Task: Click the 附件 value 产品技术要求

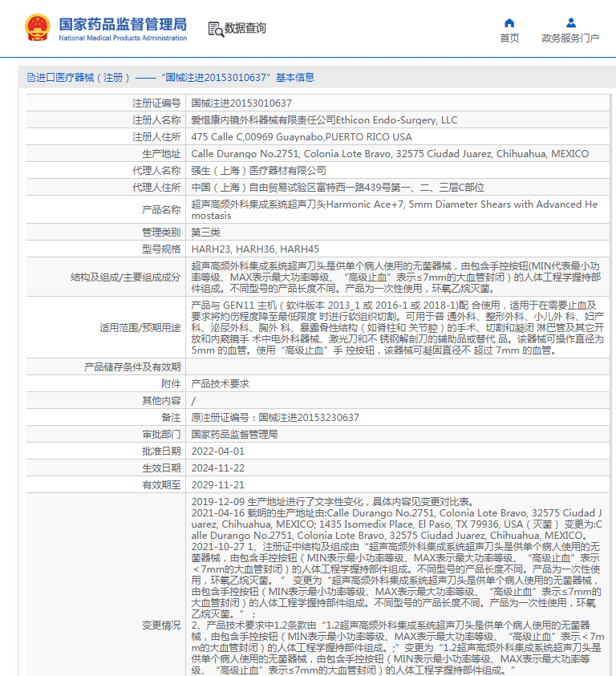Action: pos(220,383)
